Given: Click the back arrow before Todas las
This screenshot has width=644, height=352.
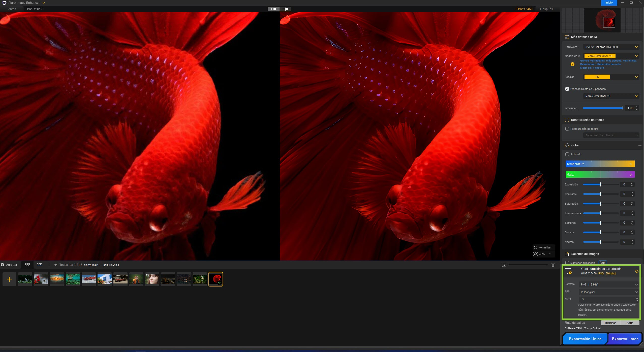Looking at the screenshot, I should (56, 265).
